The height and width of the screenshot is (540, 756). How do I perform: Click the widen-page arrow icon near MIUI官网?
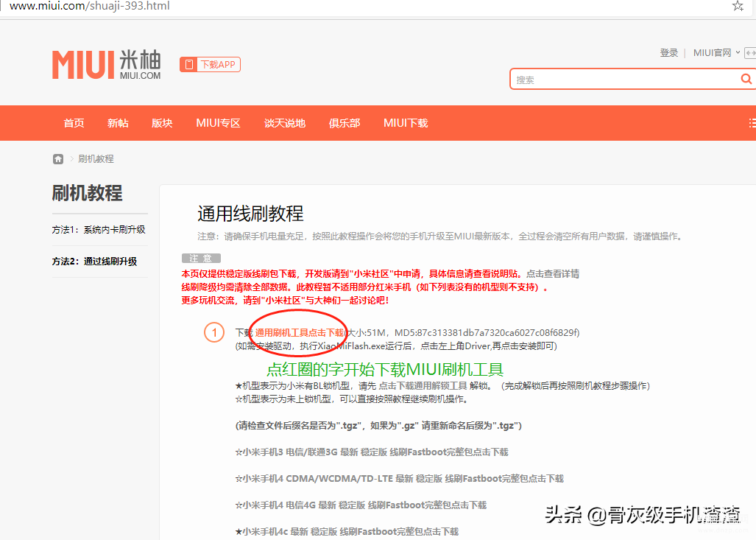(x=750, y=52)
